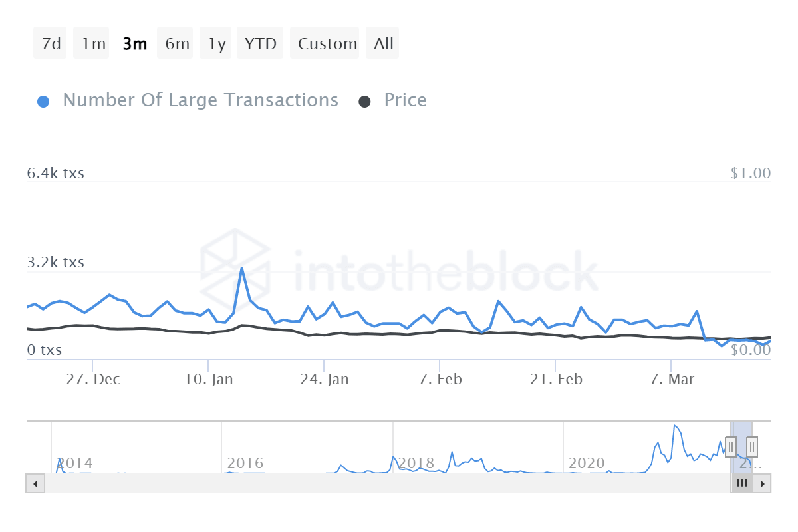Click the navigator scrollbar thumb
This screenshot has height=532, width=798.
(x=741, y=483)
